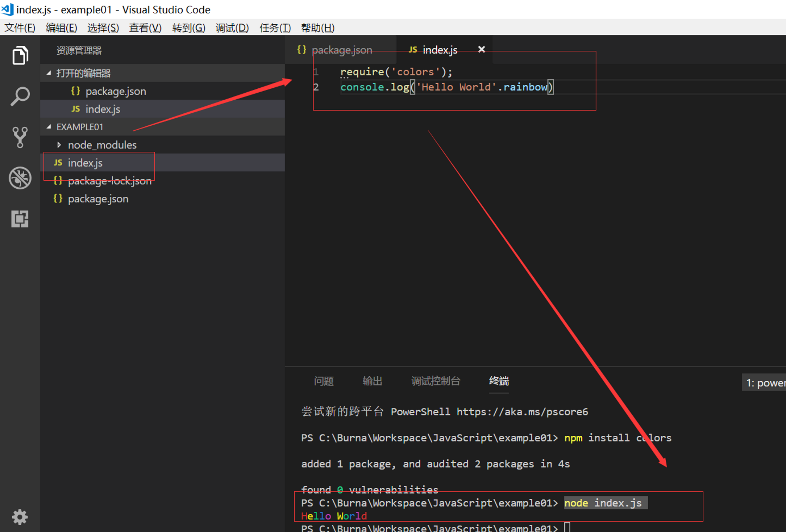The image size is (786, 532).
Task: Open package.json in the EXAMPLE01 tree
Action: tap(162, 198)
